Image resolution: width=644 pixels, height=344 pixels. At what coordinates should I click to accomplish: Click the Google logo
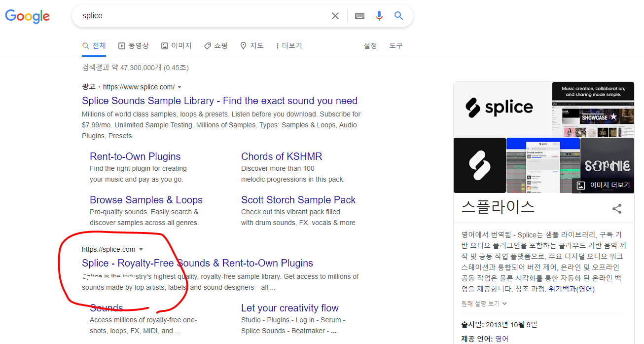pyautogui.click(x=28, y=16)
